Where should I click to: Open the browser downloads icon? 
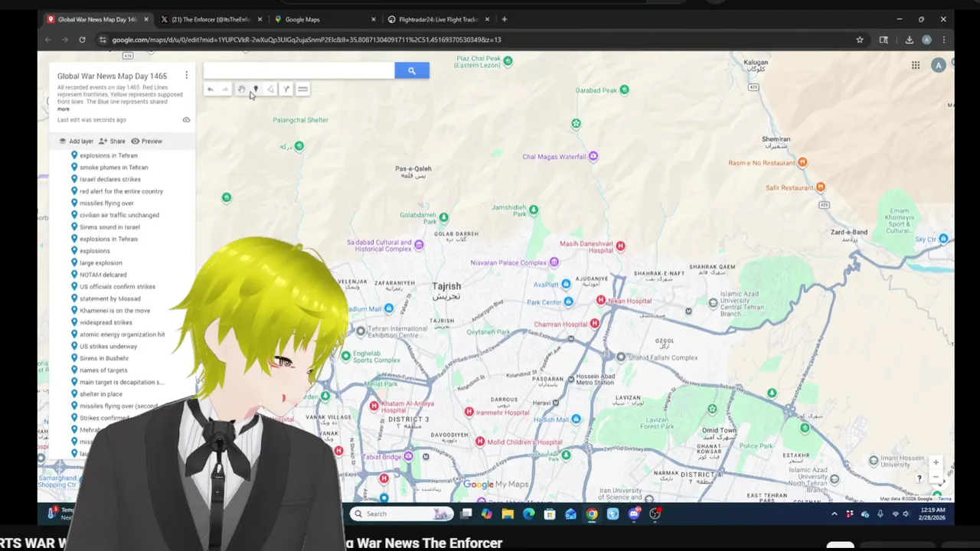click(x=909, y=40)
